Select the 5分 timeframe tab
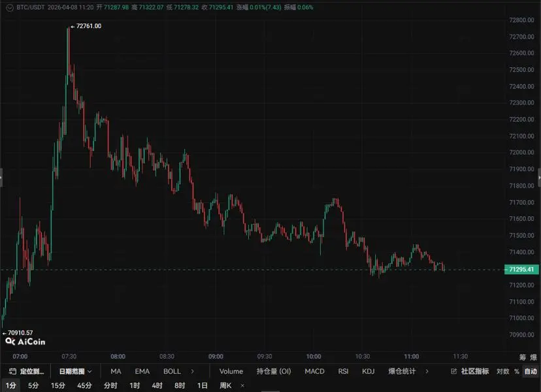Image resolution: width=541 pixels, height=392 pixels. click(x=33, y=385)
